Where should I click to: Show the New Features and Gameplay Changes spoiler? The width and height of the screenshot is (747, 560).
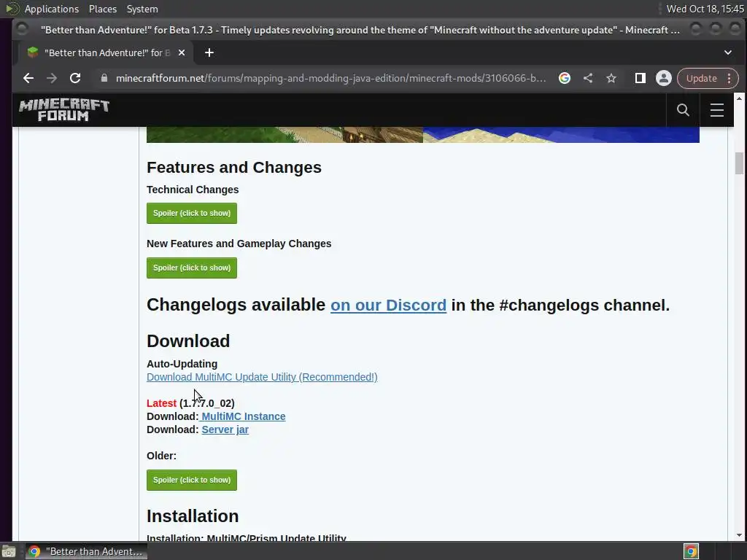point(192,268)
